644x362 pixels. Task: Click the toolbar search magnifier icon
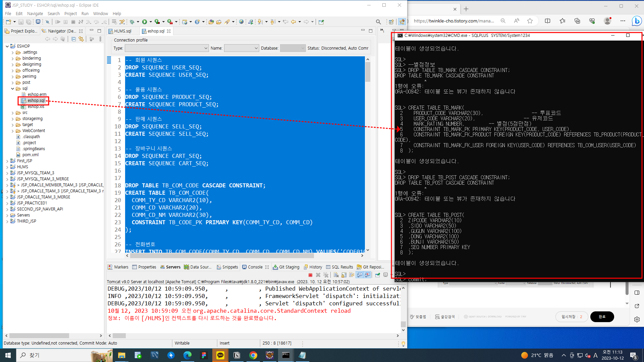click(378, 22)
